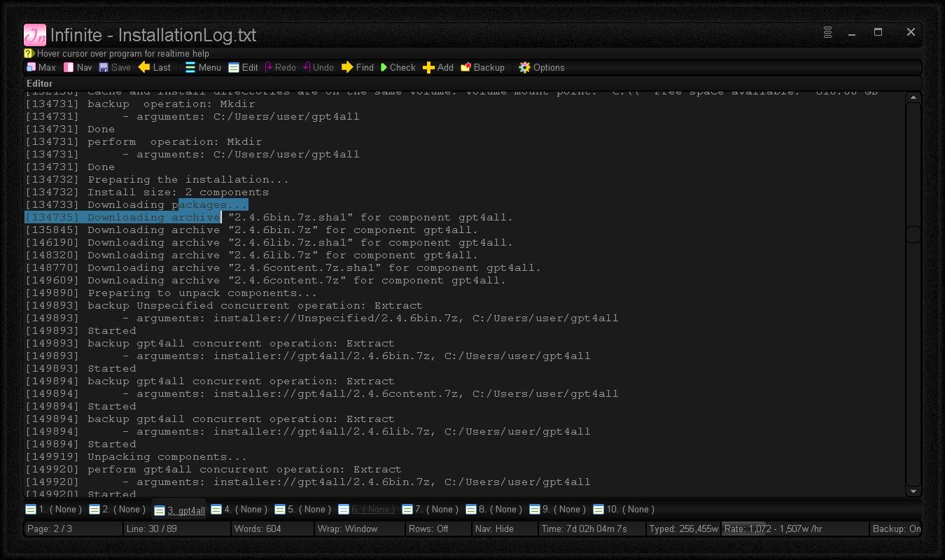Switch to document tab 8. ( None )
The width and height of the screenshot is (945, 560).
pos(493,510)
